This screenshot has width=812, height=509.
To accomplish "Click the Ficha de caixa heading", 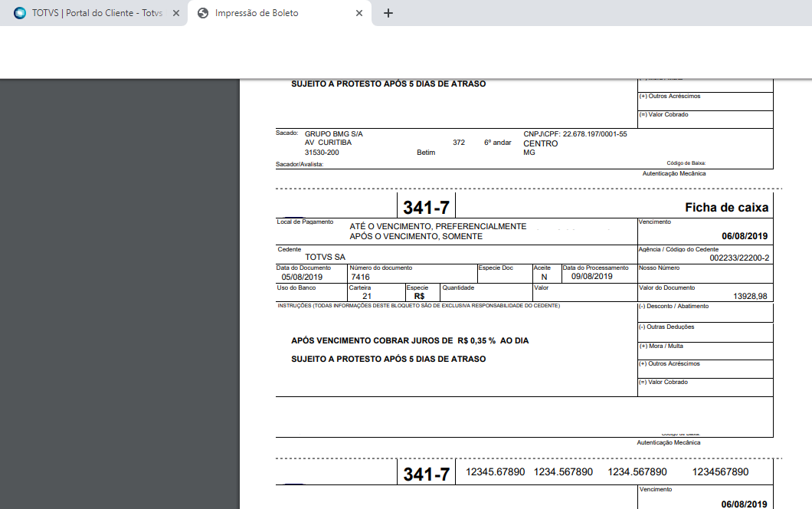I will pyautogui.click(x=726, y=207).
